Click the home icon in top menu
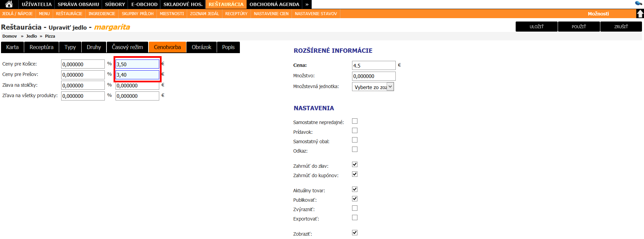This screenshot has width=644, height=239. tap(9, 4)
